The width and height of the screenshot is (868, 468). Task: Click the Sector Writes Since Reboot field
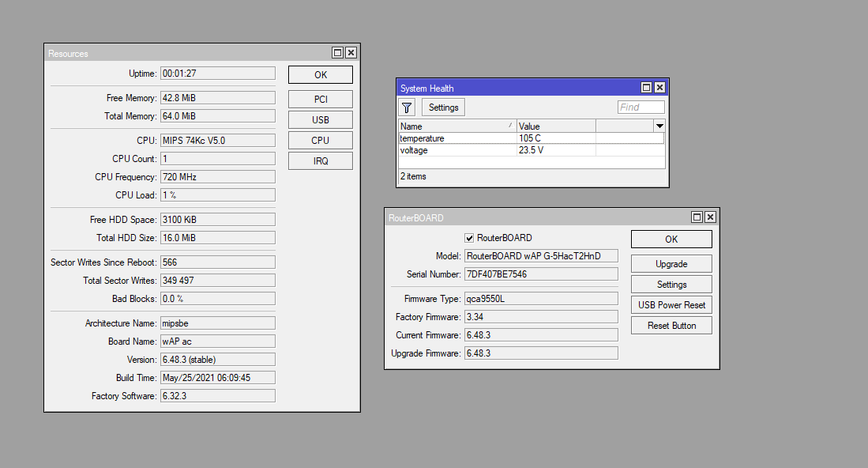pos(217,262)
